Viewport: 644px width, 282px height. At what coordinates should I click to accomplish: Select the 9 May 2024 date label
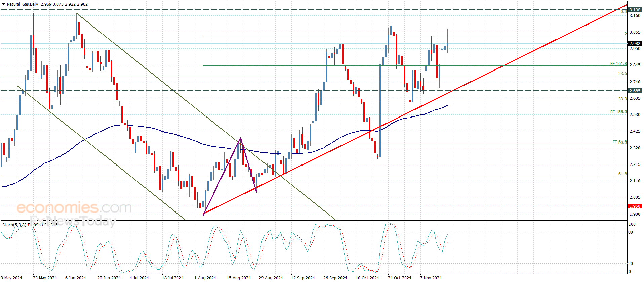11,278
